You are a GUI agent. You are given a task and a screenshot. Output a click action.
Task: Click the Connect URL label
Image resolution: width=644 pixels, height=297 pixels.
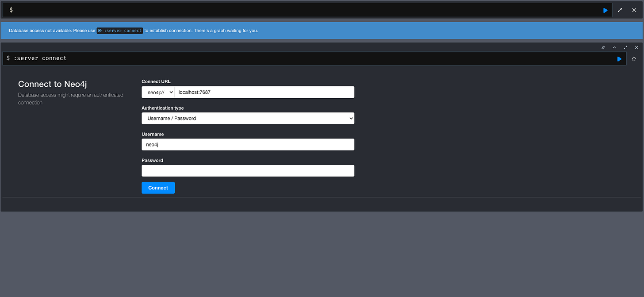tap(156, 81)
